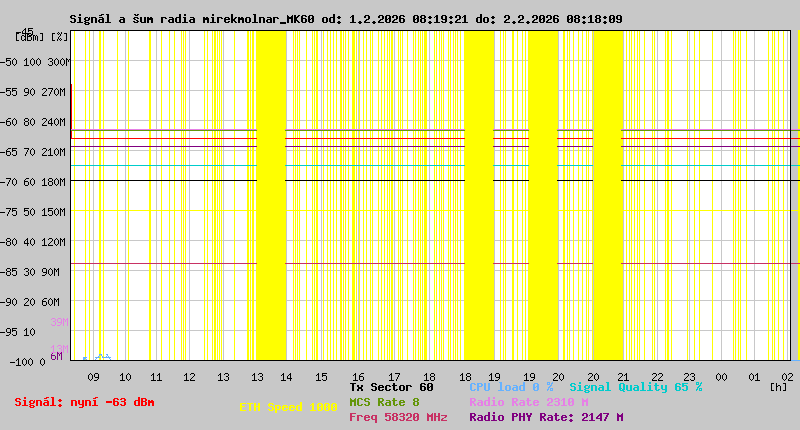Select the '180M' rate axis label
Screen dimensions: 800x430
coord(54,182)
